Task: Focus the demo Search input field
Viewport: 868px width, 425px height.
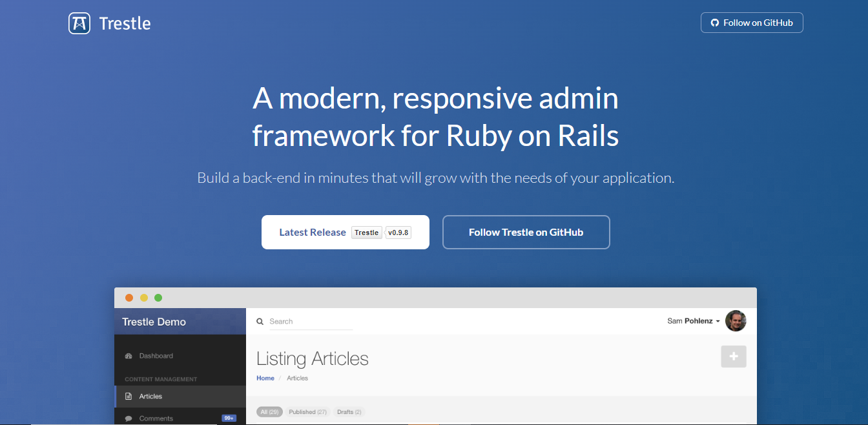Action: tap(311, 321)
